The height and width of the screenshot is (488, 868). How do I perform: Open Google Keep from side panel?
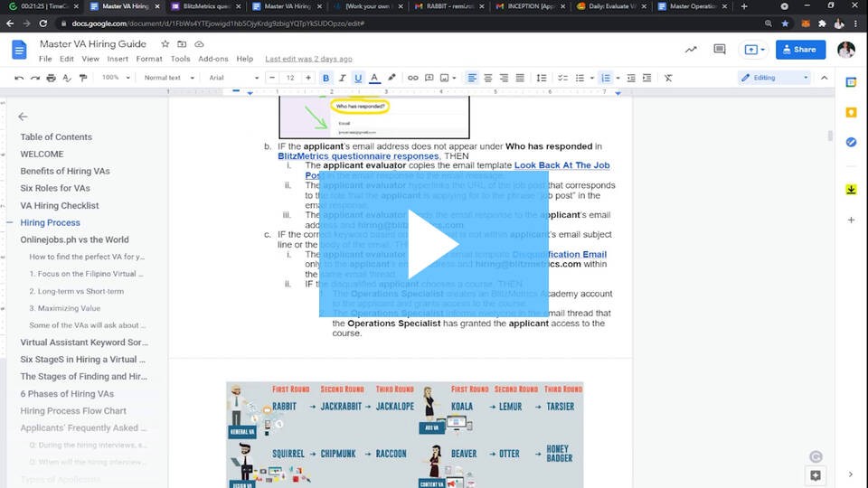[x=851, y=112]
